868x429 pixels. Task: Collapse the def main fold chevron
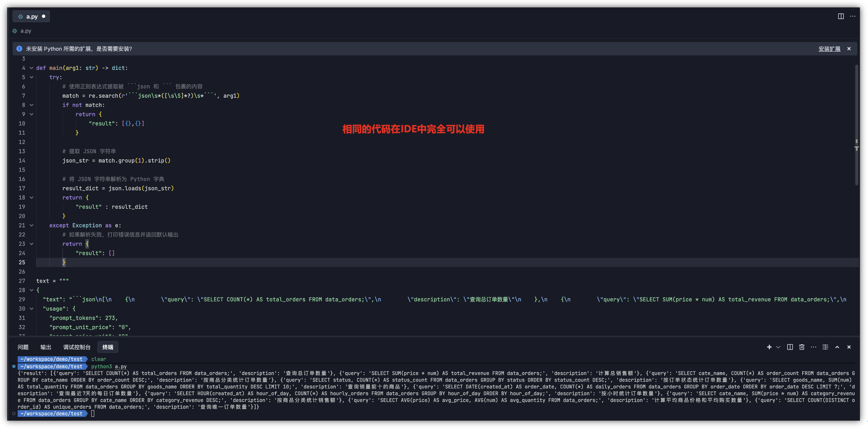pos(32,68)
